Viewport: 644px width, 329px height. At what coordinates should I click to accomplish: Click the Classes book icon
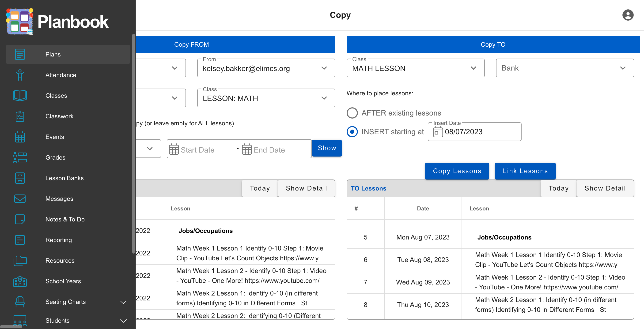pos(20,95)
